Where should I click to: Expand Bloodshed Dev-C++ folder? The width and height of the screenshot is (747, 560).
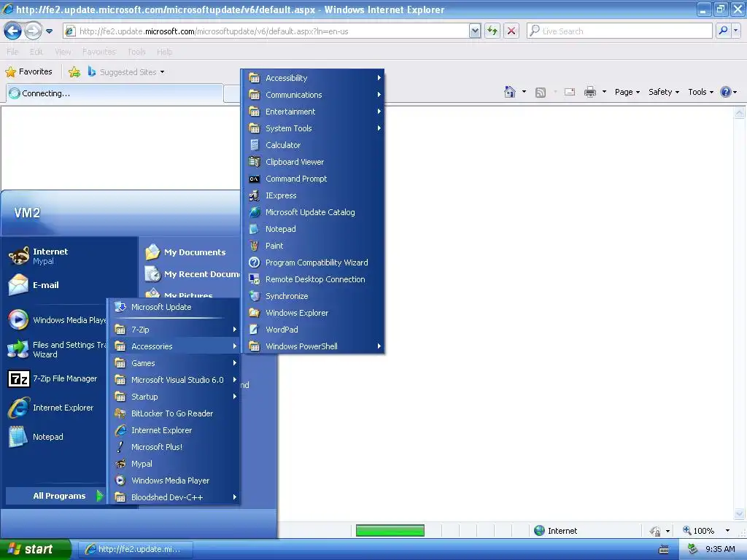tap(174, 497)
